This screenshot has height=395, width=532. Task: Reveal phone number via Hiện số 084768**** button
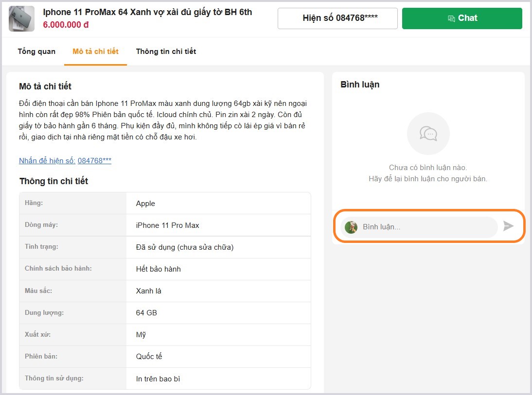[x=337, y=18]
